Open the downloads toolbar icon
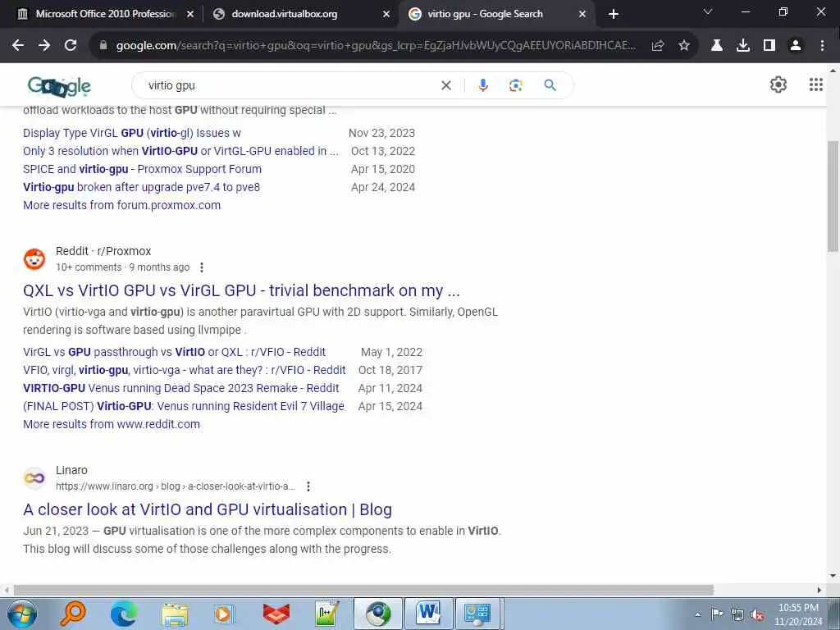Screen dimensions: 840x630 click(x=743, y=46)
